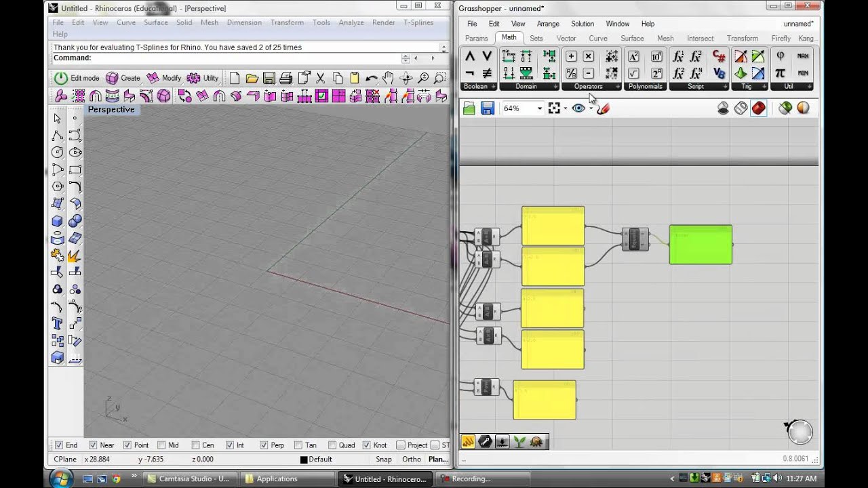Image resolution: width=868 pixels, height=488 pixels.
Task: Click the Grasshopper sketch pen icon
Action: [603, 108]
